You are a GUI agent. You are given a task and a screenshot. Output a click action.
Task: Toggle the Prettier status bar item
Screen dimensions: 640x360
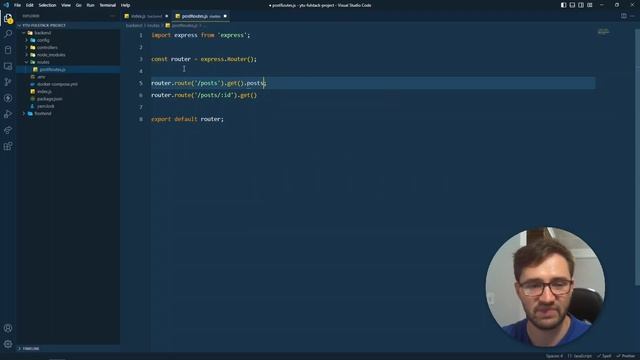point(626,356)
